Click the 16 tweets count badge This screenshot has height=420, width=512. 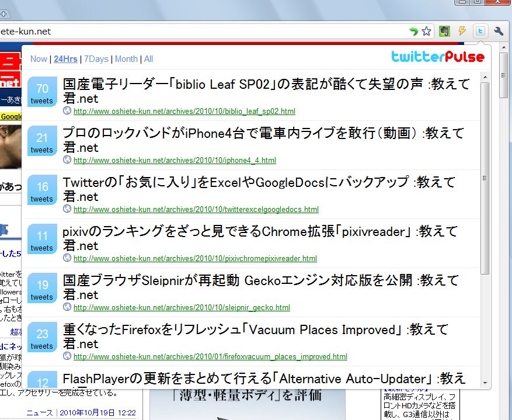click(42, 190)
